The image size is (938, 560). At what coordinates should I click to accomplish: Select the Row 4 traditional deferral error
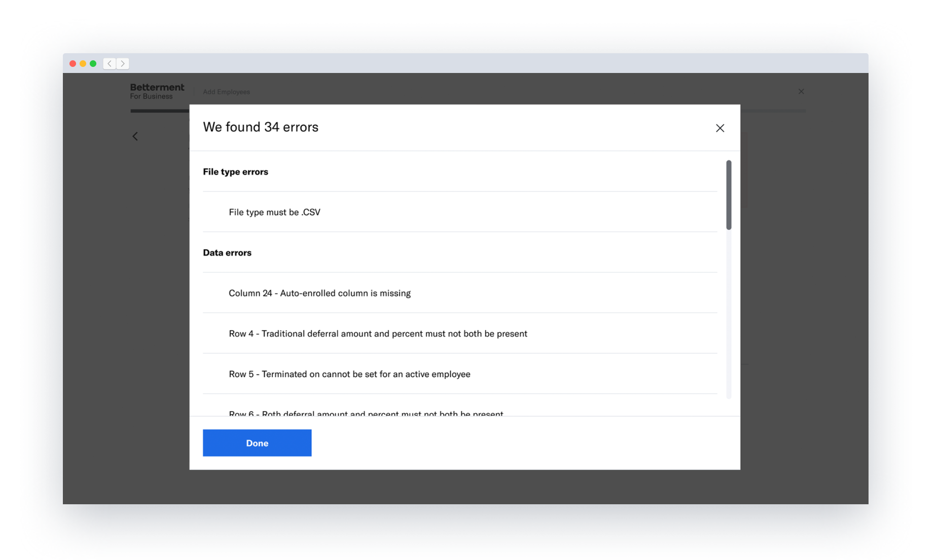pyautogui.click(x=378, y=333)
